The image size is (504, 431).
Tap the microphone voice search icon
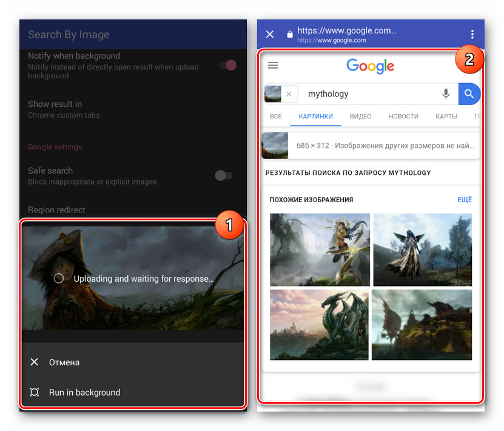pos(446,93)
